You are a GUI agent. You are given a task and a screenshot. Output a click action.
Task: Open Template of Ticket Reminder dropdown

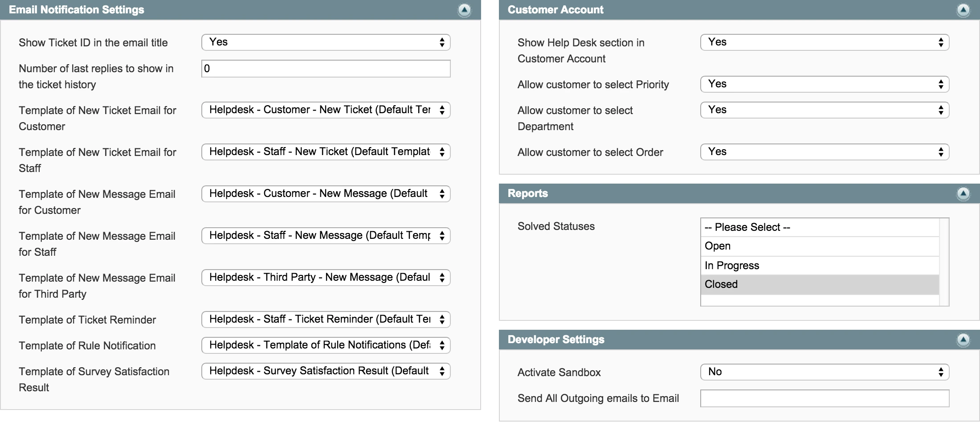pyautogui.click(x=326, y=320)
